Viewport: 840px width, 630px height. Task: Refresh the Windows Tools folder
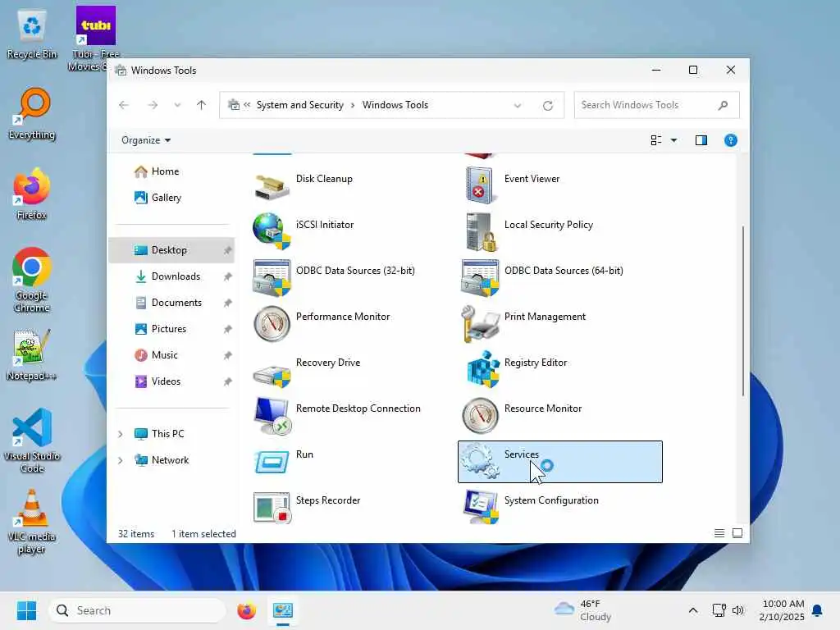[x=547, y=106]
